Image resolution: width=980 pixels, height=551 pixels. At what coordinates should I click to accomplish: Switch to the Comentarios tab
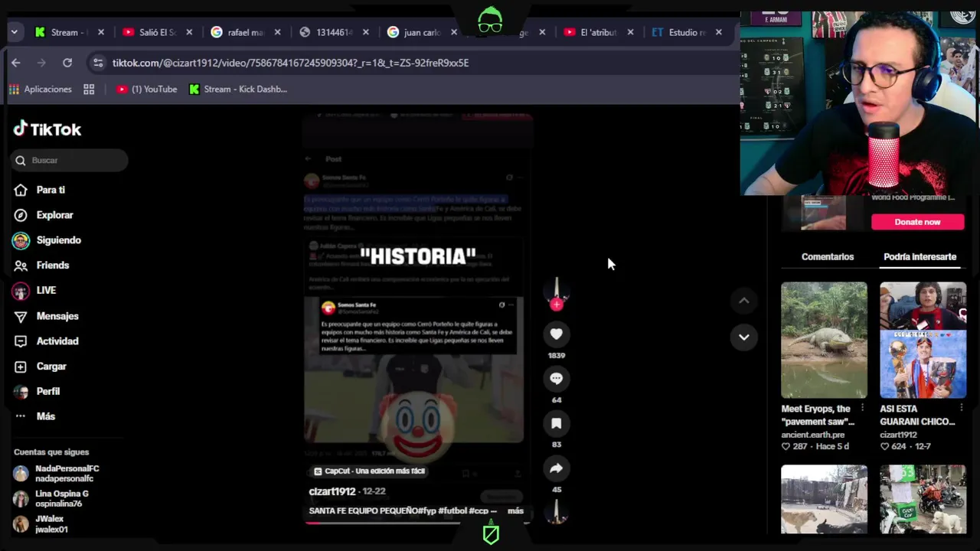[x=828, y=257]
